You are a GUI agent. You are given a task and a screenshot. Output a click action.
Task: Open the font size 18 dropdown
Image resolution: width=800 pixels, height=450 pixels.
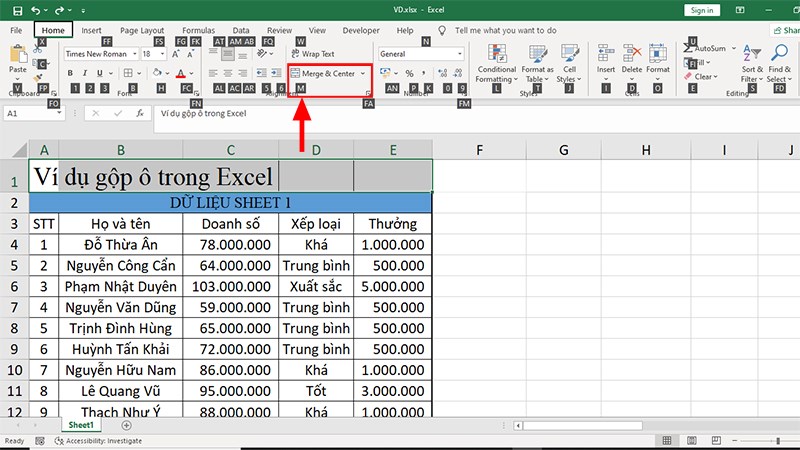[162, 54]
